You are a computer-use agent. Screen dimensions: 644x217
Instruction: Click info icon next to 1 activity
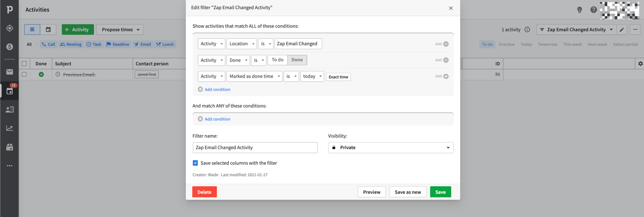click(527, 30)
